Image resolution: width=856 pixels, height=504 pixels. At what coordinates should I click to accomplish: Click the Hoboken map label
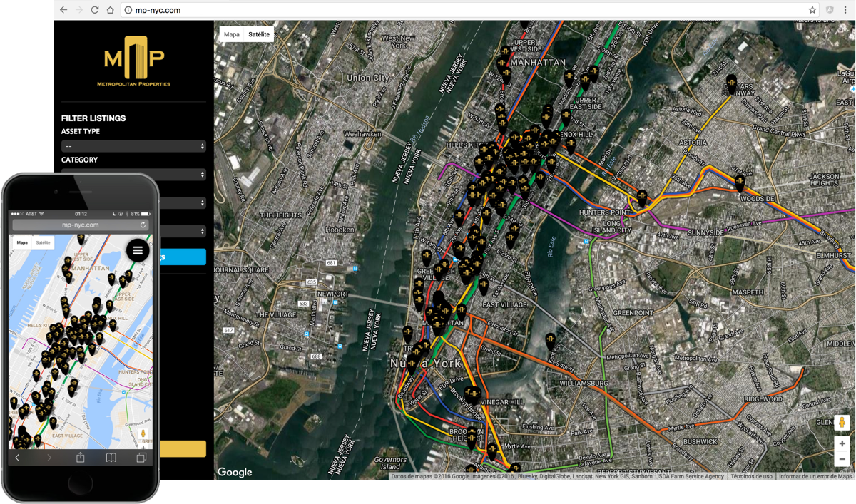pos(340,230)
